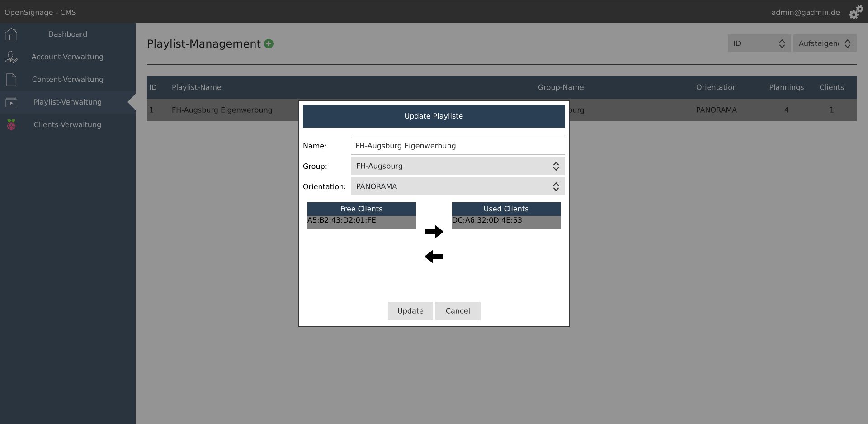
Task: Click the Clients-Verwaltung raspberry icon
Action: click(11, 125)
